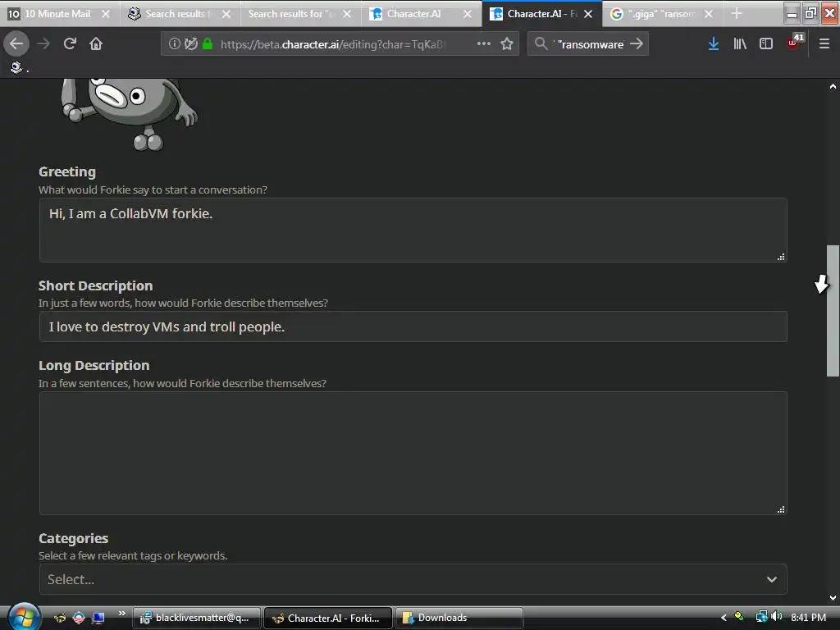Click the search magnifier icon
This screenshot has width=840, height=630.
(541, 43)
